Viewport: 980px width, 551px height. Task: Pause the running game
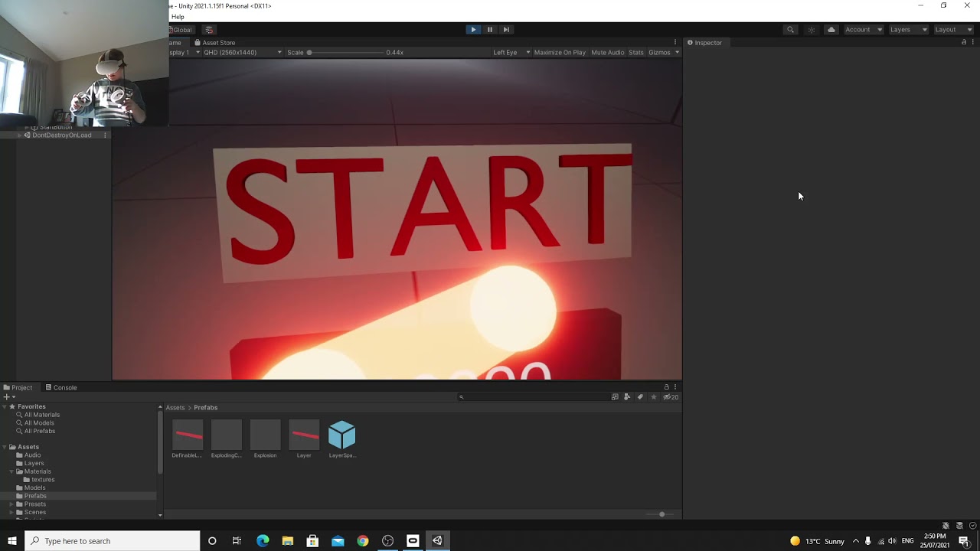[x=490, y=30]
